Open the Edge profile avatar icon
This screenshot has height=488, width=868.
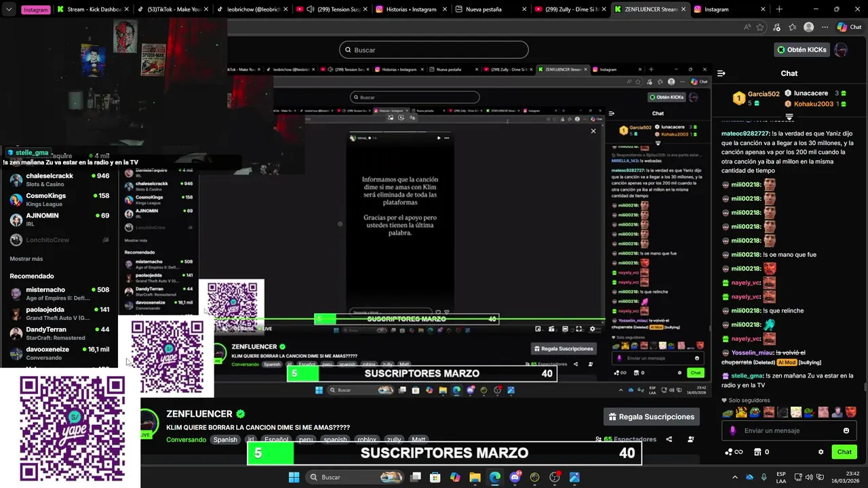[808, 27]
